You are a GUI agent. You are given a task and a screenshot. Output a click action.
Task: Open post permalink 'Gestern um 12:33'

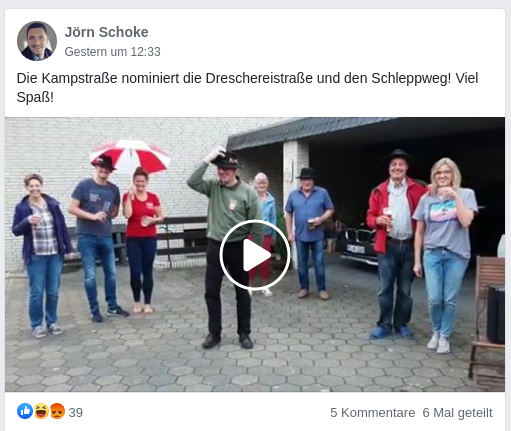pos(112,52)
